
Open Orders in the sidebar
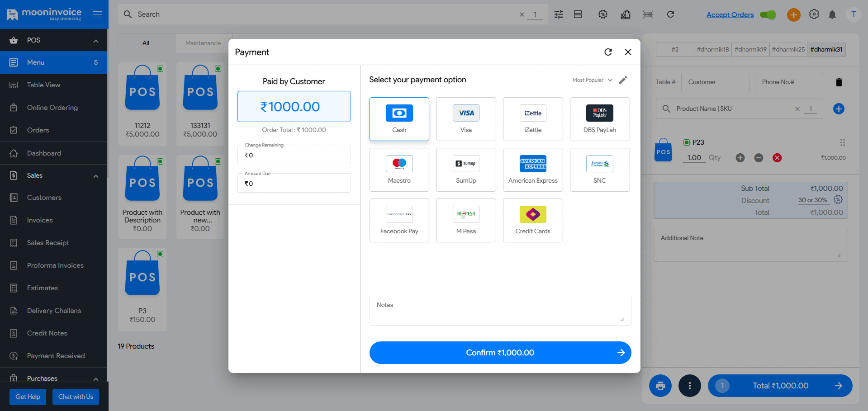point(53,130)
